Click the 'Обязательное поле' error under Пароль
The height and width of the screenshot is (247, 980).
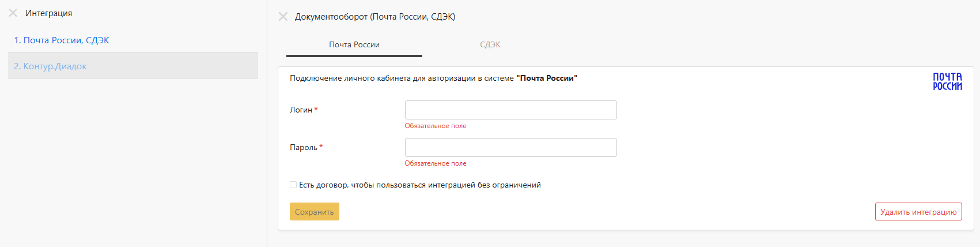tap(436, 163)
